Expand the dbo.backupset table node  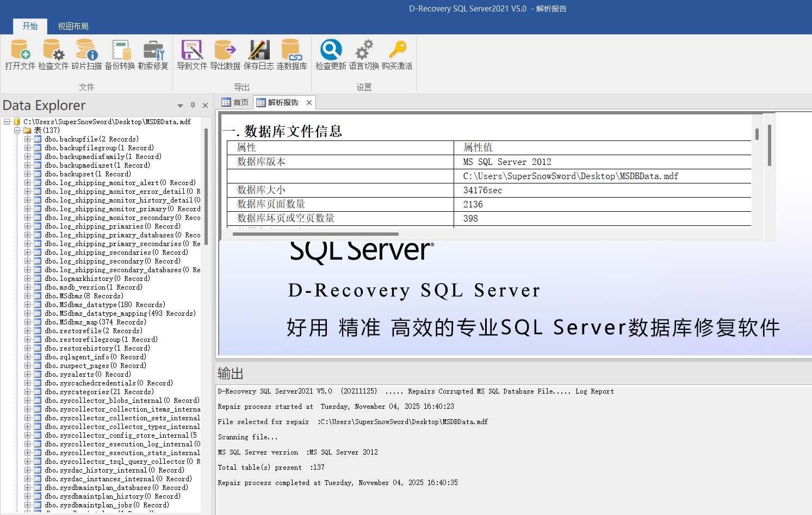[27, 174]
